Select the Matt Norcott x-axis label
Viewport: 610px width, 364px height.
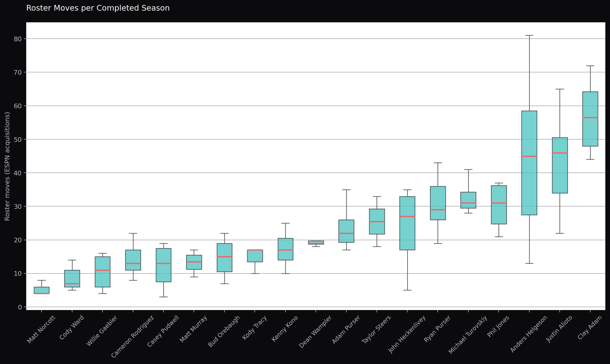(41, 329)
